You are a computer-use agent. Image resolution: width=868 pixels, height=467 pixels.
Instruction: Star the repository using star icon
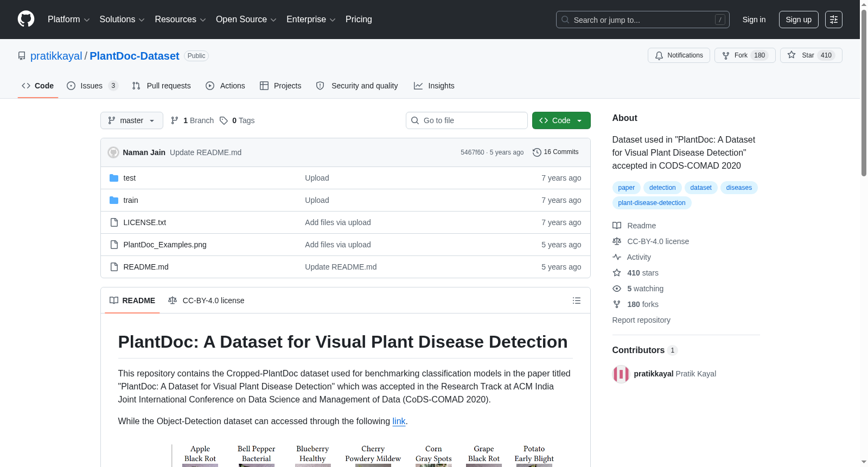coord(792,55)
